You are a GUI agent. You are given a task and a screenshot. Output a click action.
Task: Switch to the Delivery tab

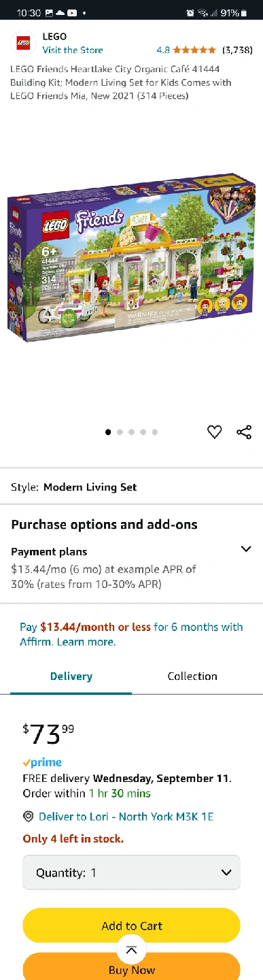[x=71, y=676]
